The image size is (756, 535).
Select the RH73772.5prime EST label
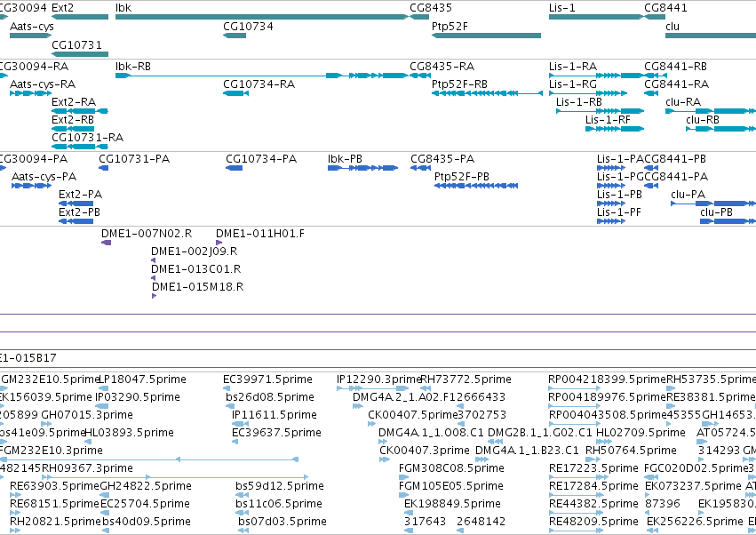466,379
